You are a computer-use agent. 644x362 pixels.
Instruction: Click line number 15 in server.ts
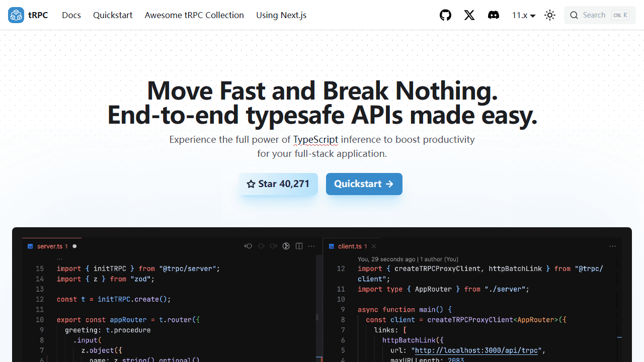[x=40, y=268]
